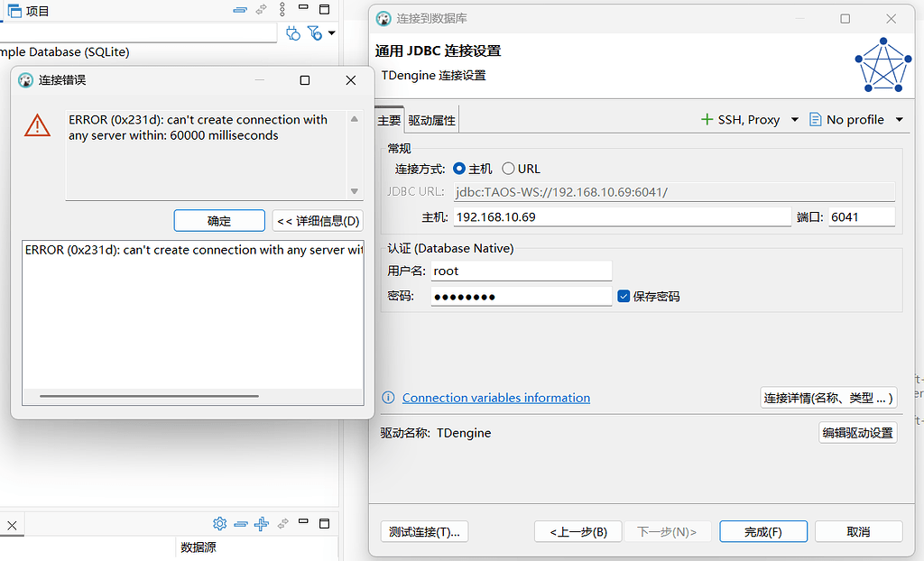Maximize the 连接到数据库 window
Viewport: 924px width, 561px height.
coord(845,19)
